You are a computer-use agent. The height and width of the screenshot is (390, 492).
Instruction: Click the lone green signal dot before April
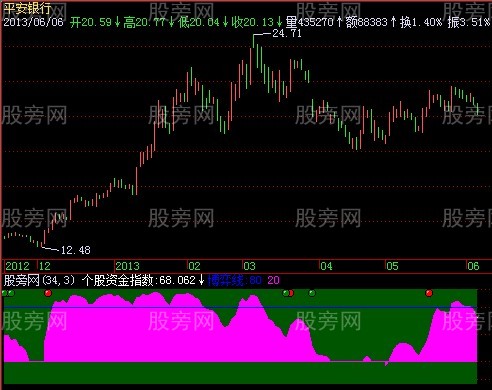tap(312, 293)
